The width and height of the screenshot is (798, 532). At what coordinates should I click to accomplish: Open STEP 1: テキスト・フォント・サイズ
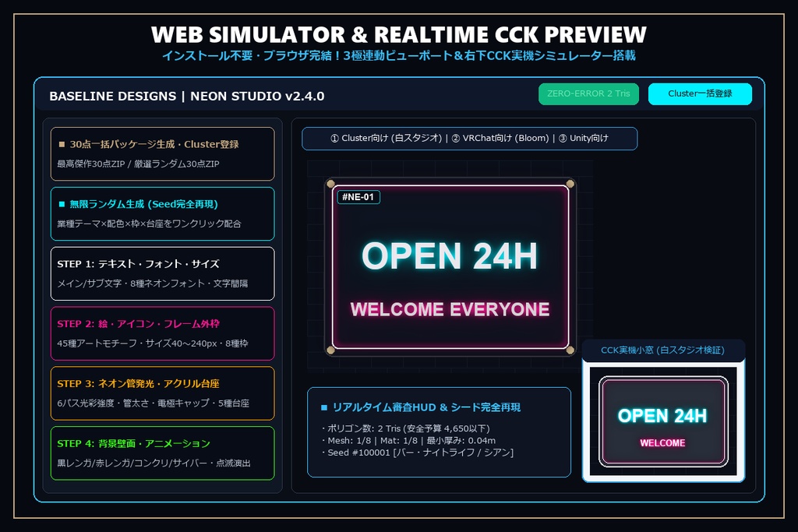point(162,273)
